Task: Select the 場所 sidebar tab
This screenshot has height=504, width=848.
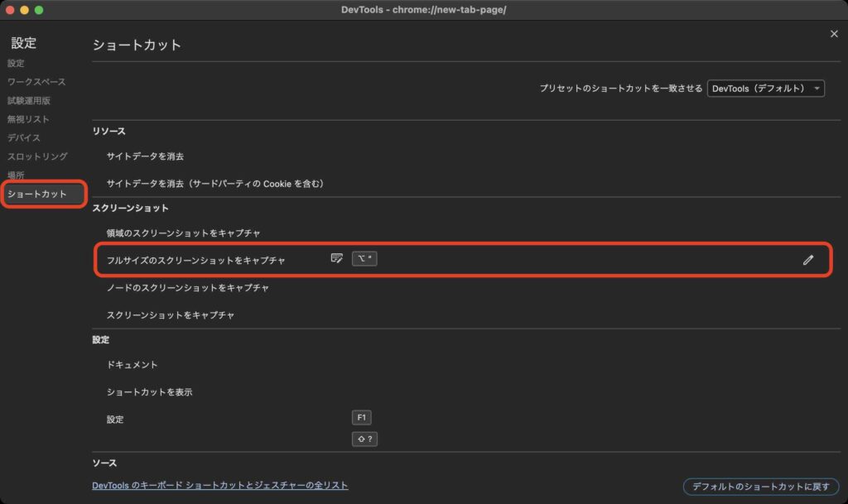Action: pyautogui.click(x=16, y=175)
